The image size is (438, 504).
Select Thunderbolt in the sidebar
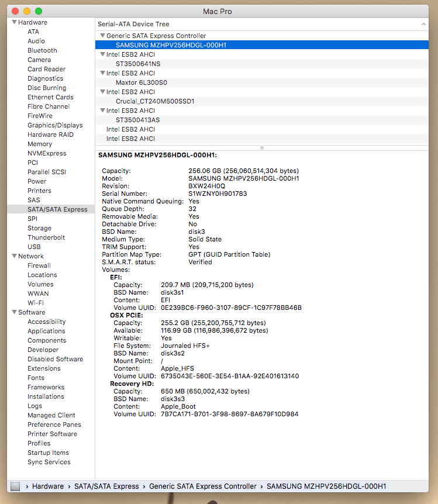point(46,237)
